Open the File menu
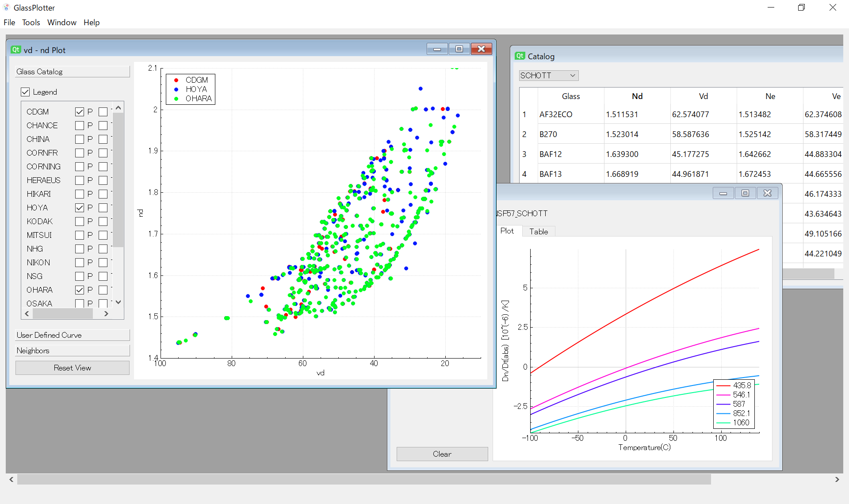 pos(9,23)
